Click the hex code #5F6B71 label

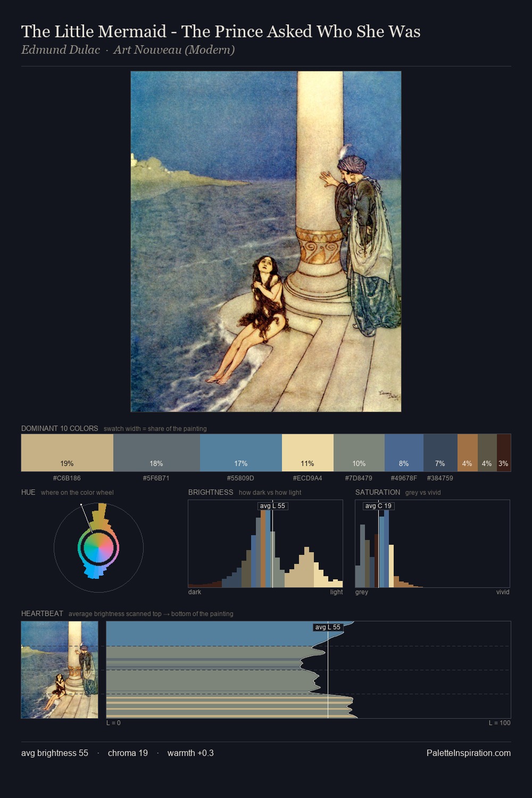(x=156, y=478)
